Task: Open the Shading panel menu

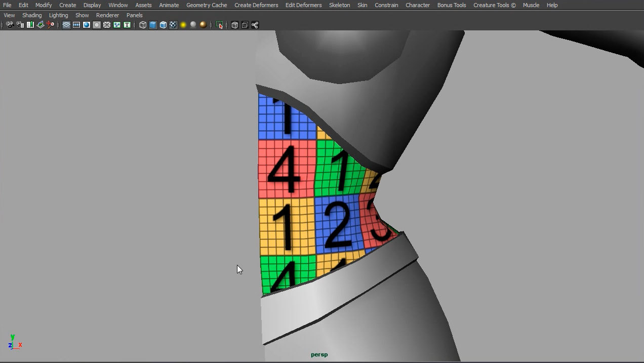Action: (x=32, y=15)
